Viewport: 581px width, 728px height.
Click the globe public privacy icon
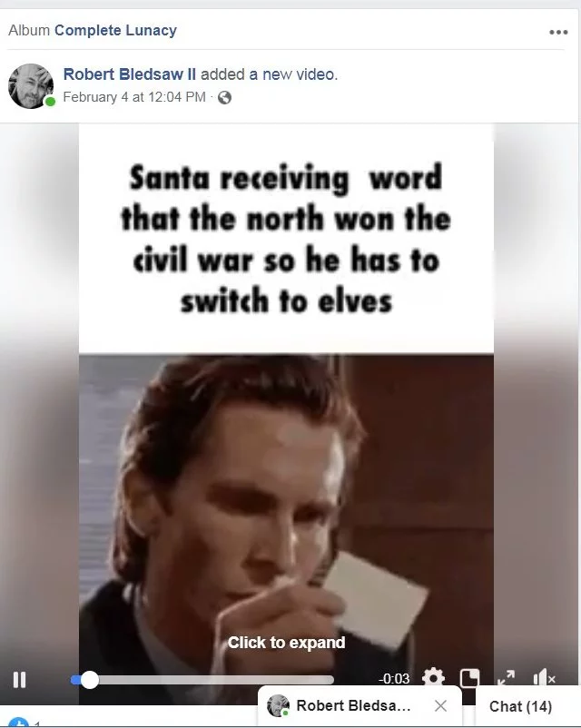coord(224,97)
